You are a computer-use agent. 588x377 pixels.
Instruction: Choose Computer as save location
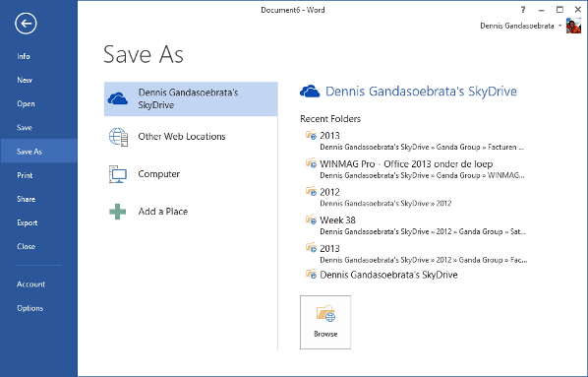[x=191, y=174]
